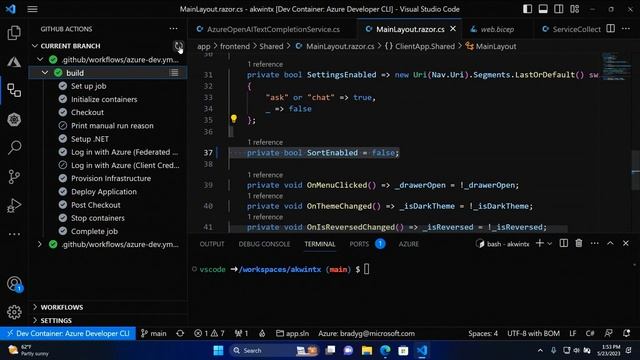Open the PORTS panel tab
This screenshot has width=640, height=360.
point(359,244)
